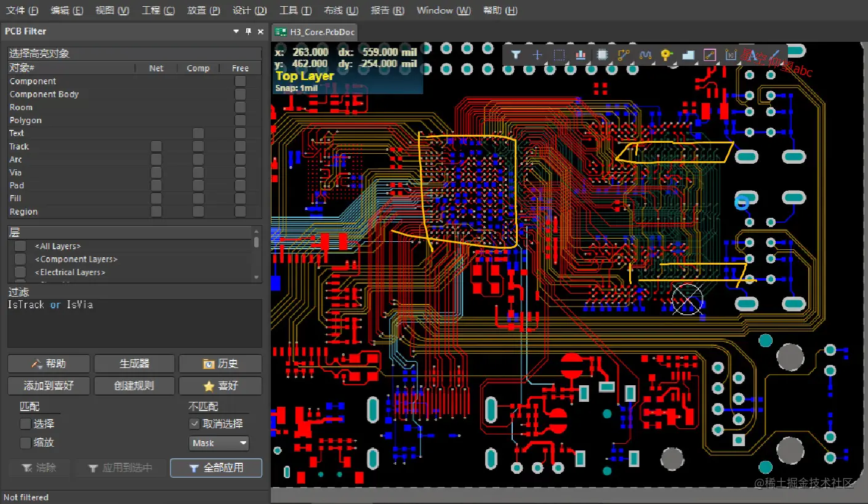Enable the 缩放 checkbox under 匹配

click(x=25, y=442)
